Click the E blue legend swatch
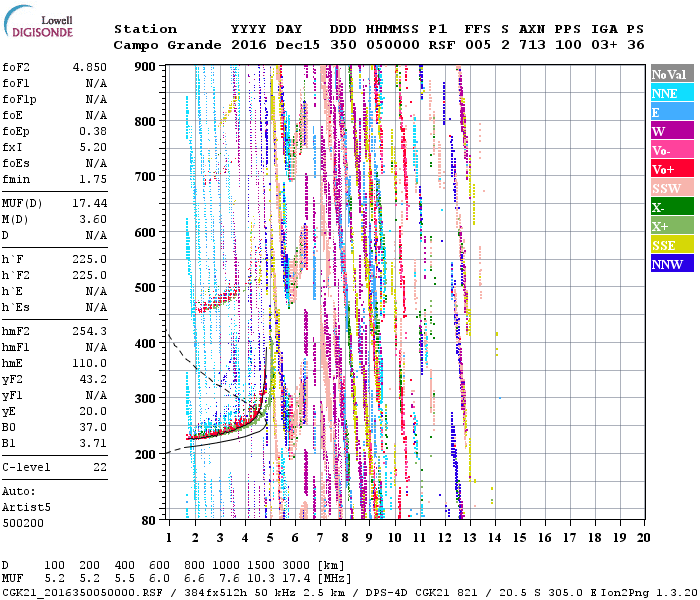The height and width of the screenshot is (600, 700). tap(672, 112)
